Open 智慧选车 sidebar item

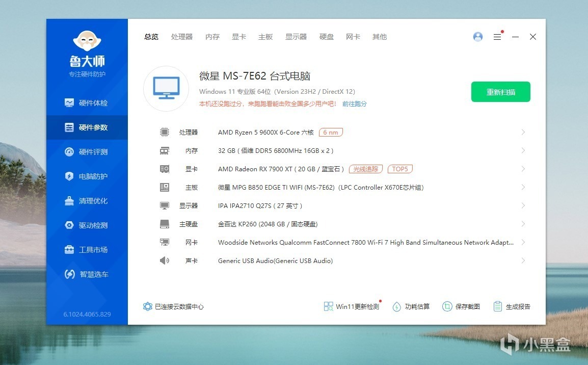click(x=87, y=274)
